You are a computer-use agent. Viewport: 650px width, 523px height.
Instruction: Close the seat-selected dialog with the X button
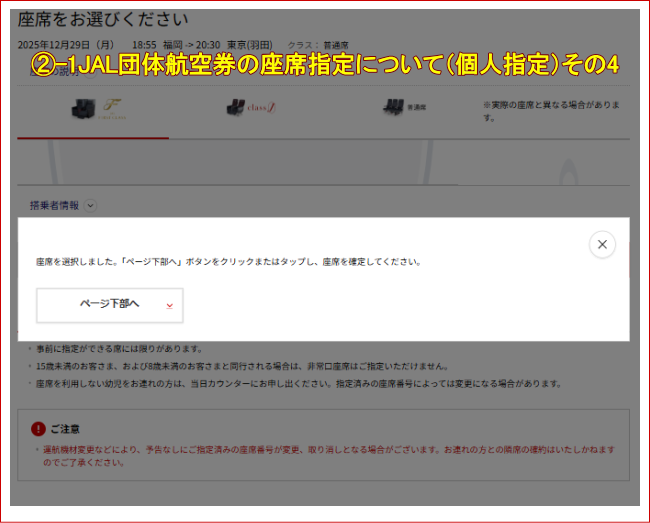pos(602,245)
